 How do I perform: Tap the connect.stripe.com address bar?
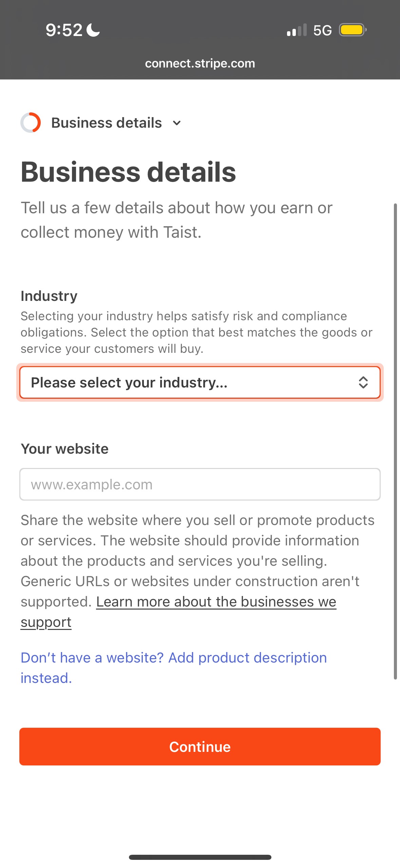point(200,64)
